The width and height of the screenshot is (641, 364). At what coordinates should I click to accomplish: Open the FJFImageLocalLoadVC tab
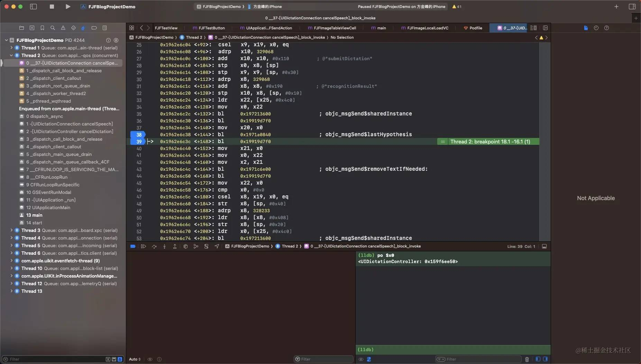pyautogui.click(x=424, y=28)
